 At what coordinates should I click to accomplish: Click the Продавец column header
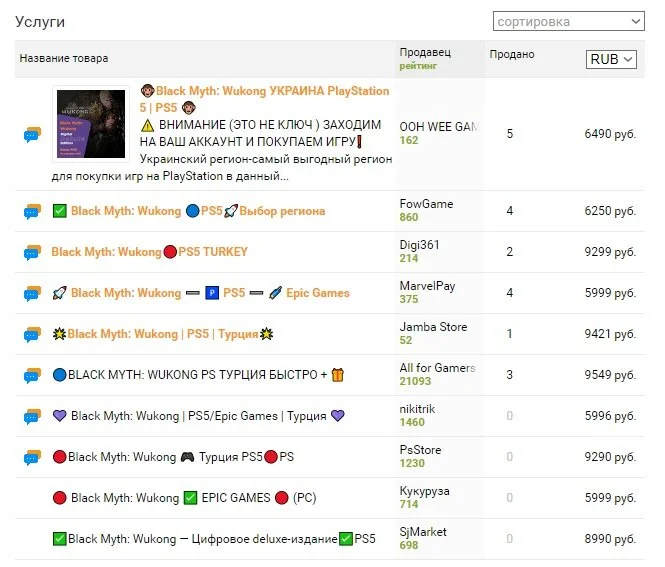(425, 53)
